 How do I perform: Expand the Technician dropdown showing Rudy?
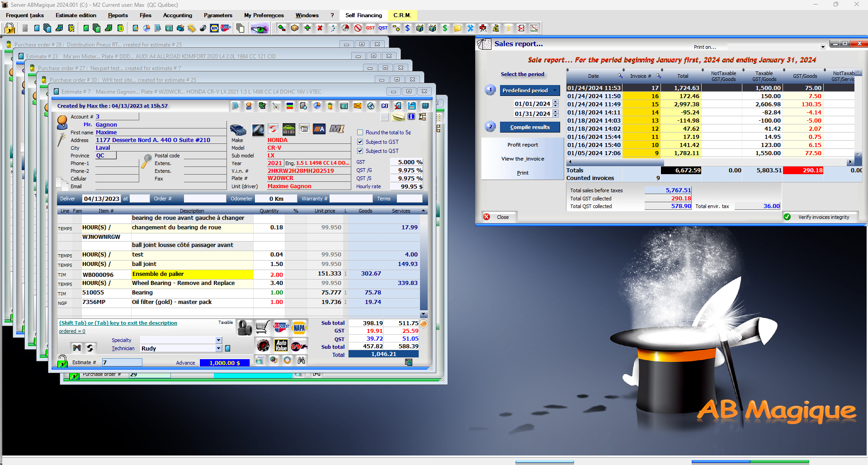click(219, 348)
